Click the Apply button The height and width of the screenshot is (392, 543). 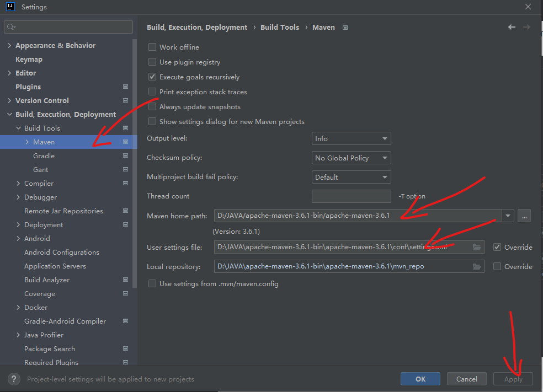pos(513,379)
